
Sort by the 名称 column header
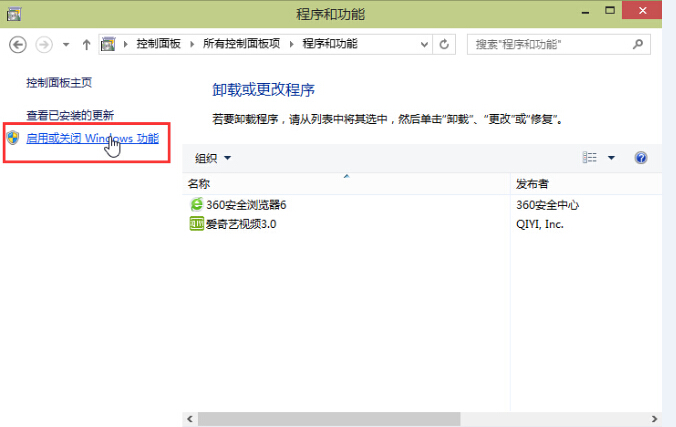199,184
